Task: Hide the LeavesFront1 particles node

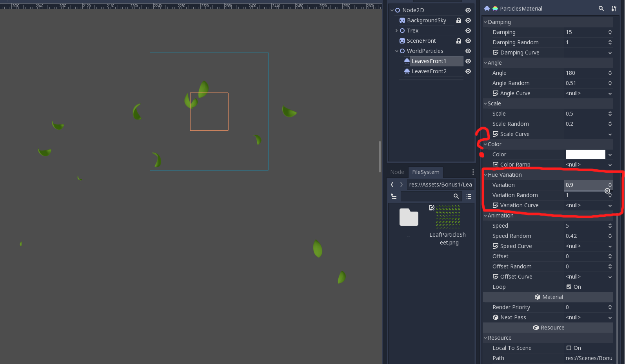Action: (468, 61)
